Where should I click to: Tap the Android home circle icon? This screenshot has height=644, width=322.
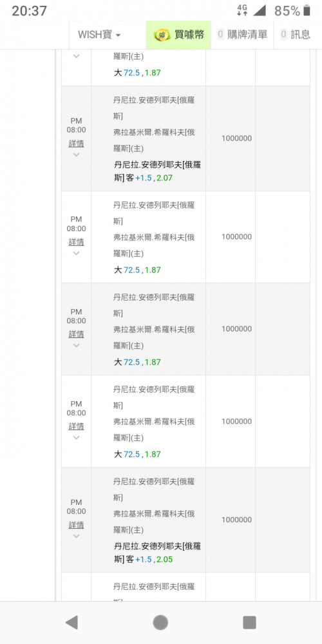coord(160,623)
